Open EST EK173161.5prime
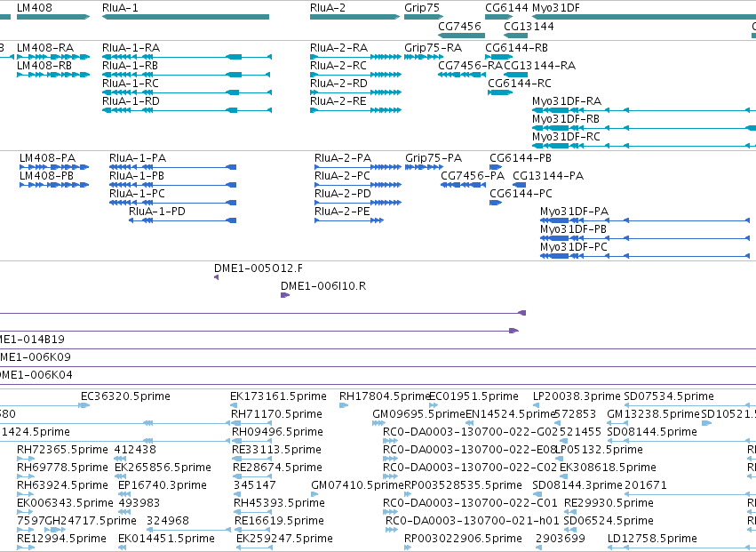 pos(234,405)
